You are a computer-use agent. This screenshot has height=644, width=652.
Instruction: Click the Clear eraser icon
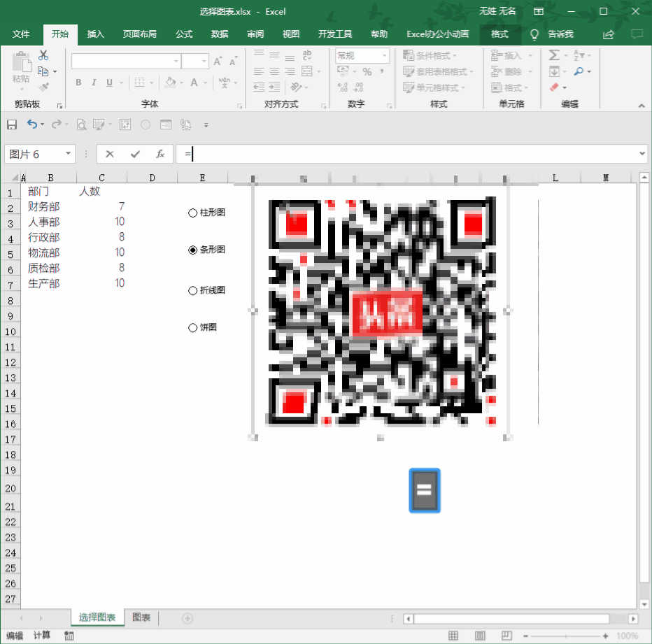[x=554, y=87]
